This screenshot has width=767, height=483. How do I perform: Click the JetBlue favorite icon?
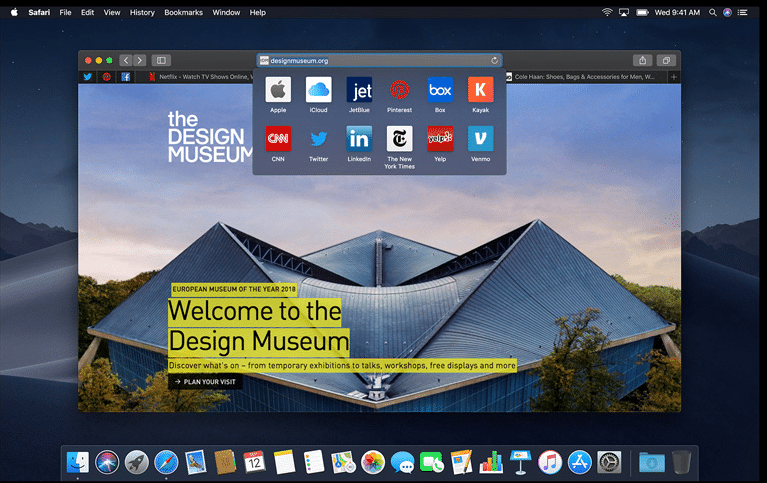click(x=359, y=90)
